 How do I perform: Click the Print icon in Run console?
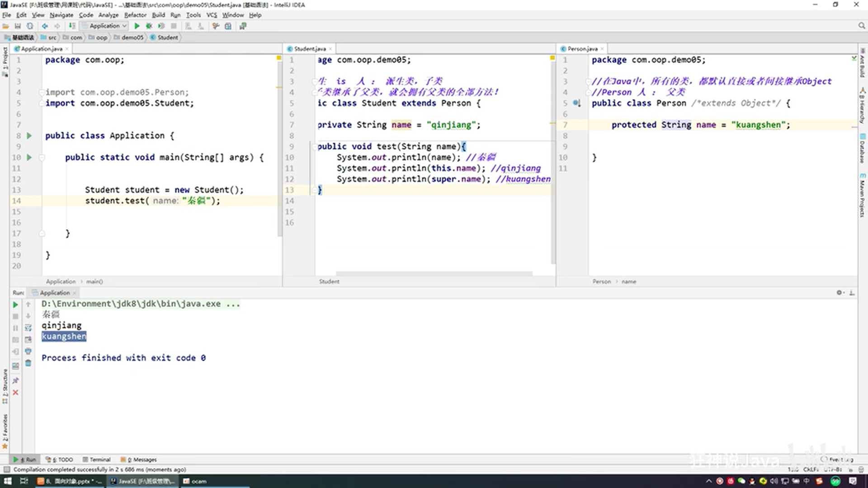tap(28, 351)
